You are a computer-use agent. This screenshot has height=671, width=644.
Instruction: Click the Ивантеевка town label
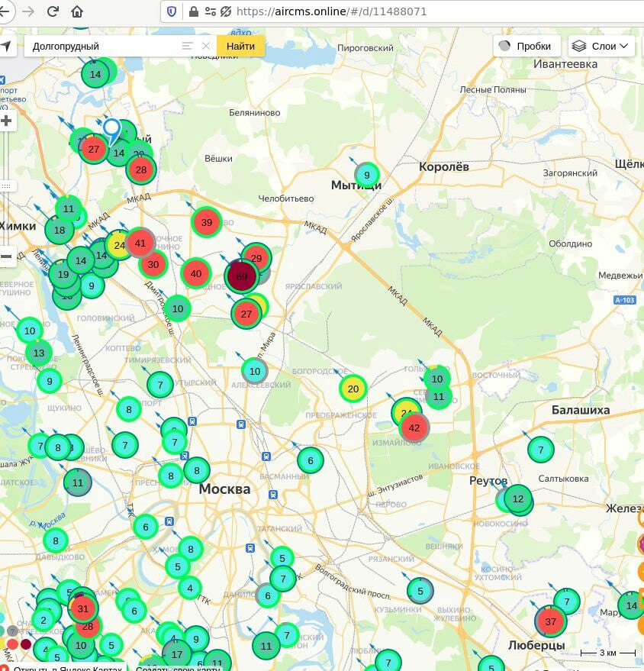click(x=565, y=64)
